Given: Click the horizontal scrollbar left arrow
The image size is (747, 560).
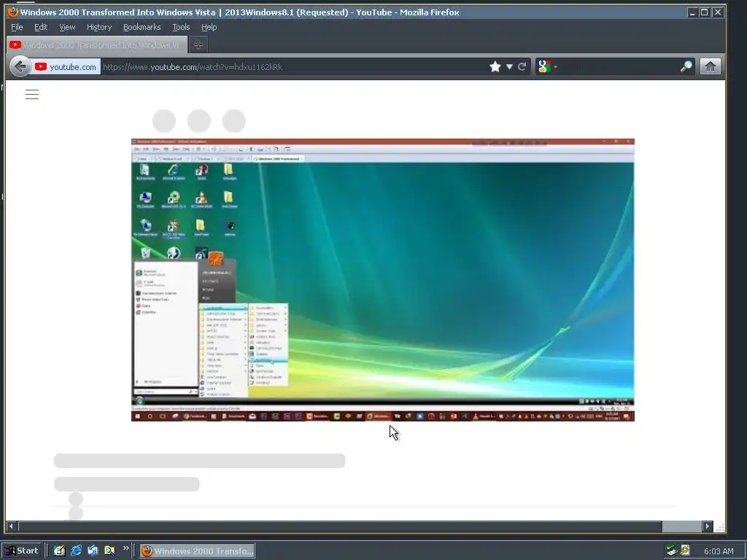Looking at the screenshot, I should pos(11,526).
